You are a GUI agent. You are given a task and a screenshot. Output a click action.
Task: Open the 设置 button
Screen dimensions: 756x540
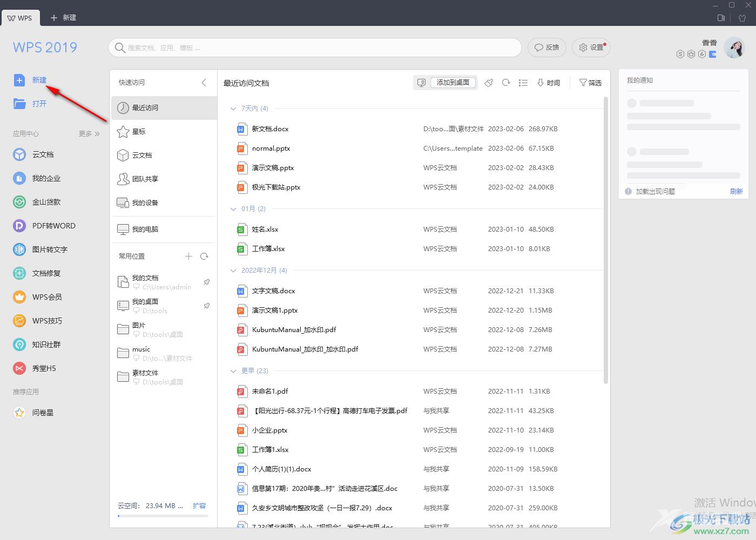(591, 48)
